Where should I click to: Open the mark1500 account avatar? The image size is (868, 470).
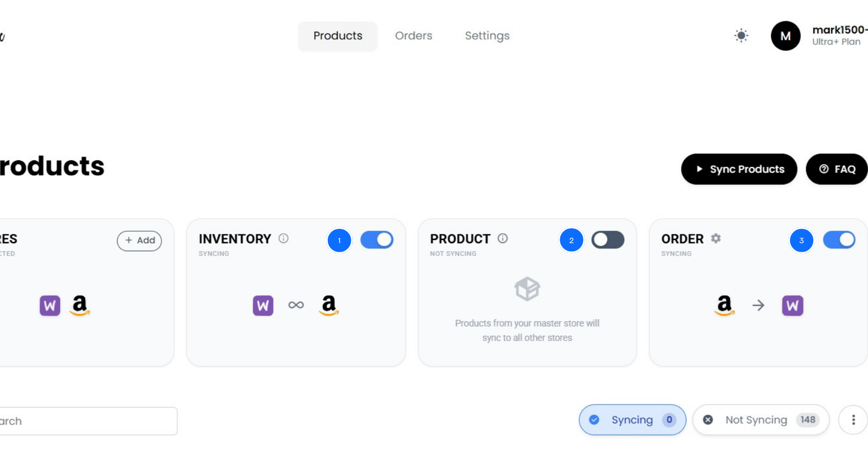(x=785, y=36)
